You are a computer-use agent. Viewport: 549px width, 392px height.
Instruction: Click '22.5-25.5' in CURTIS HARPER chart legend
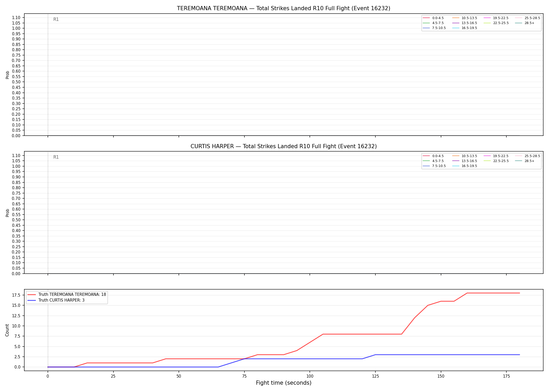[501, 161]
